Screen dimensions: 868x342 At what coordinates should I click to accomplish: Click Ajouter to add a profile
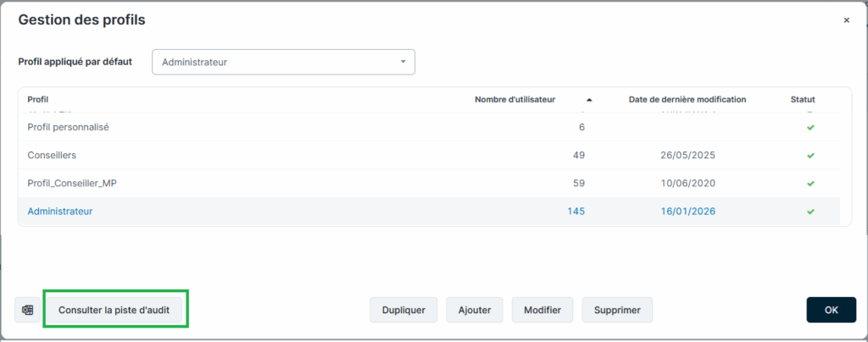(x=474, y=310)
